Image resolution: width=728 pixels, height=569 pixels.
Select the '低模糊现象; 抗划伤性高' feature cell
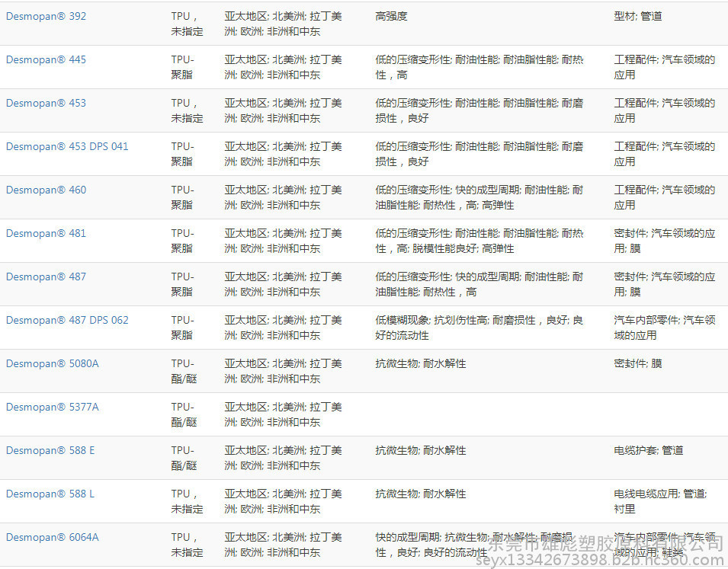[x=479, y=328]
